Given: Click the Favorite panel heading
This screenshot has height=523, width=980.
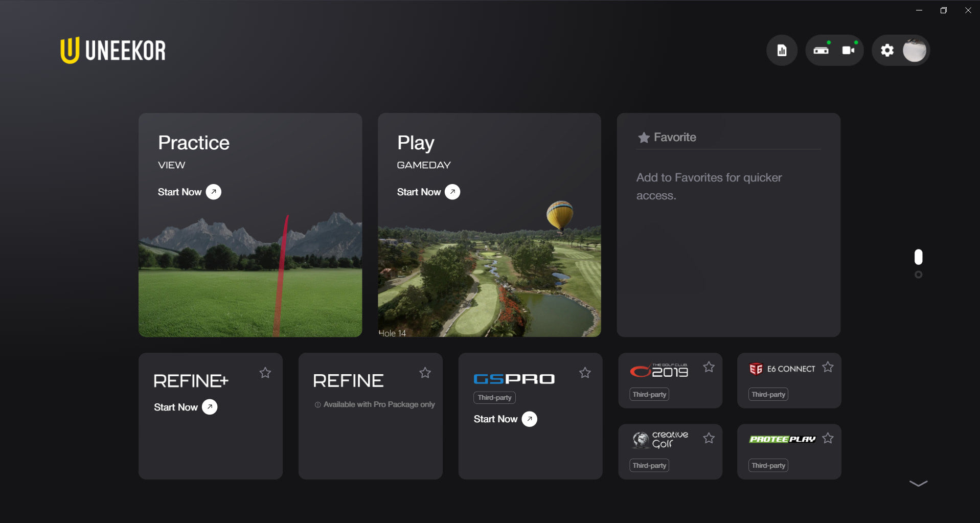Looking at the screenshot, I should pyautogui.click(x=667, y=137).
